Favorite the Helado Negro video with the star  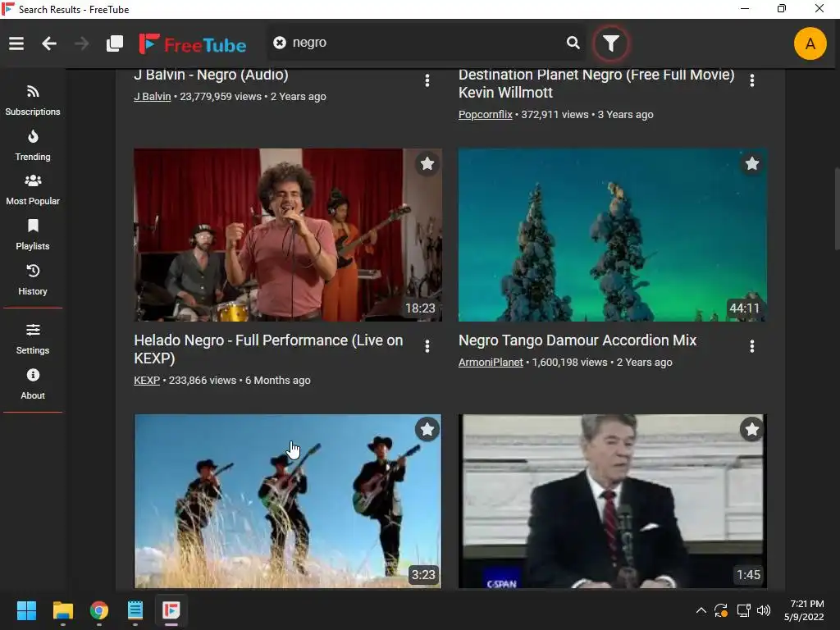click(x=427, y=163)
